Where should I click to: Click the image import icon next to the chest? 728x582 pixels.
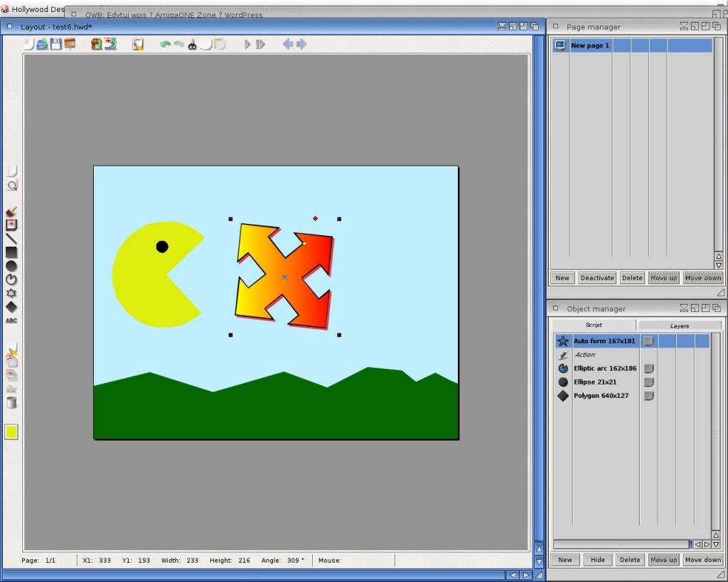110,44
